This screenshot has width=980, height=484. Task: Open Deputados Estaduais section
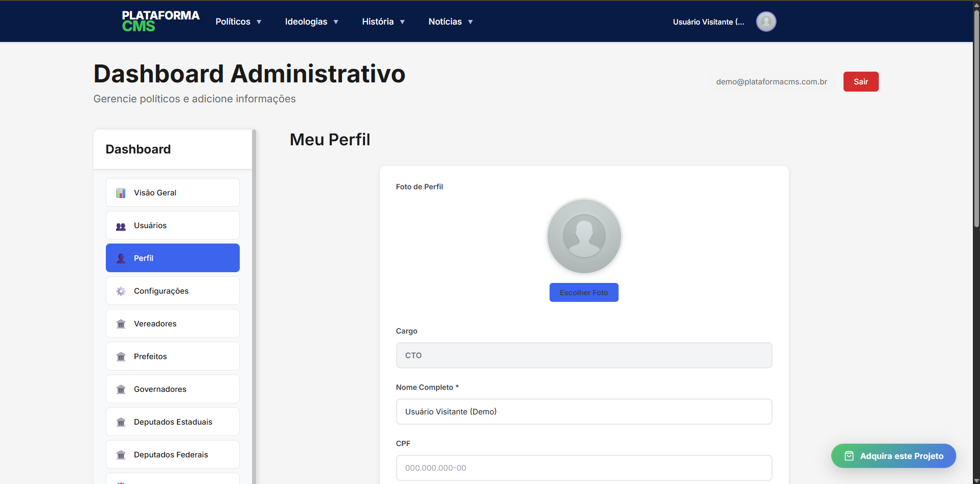pyautogui.click(x=173, y=422)
